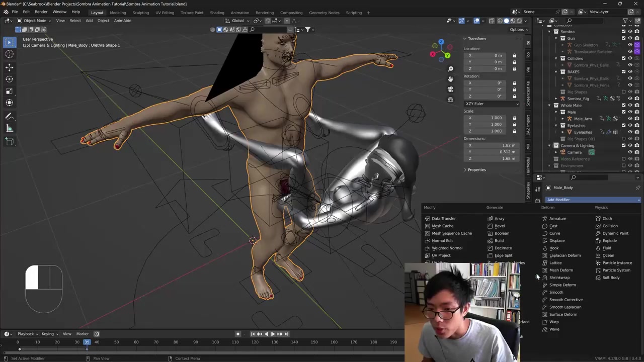Select the Move tool in left toolbar
The image size is (644, 362).
(x=9, y=67)
